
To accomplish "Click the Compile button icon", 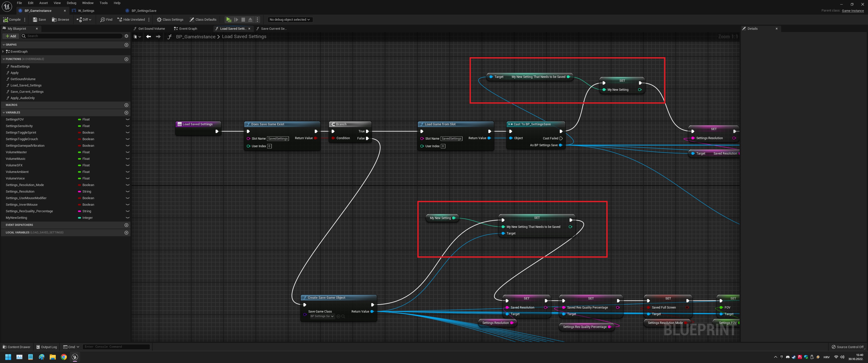I will coord(5,19).
